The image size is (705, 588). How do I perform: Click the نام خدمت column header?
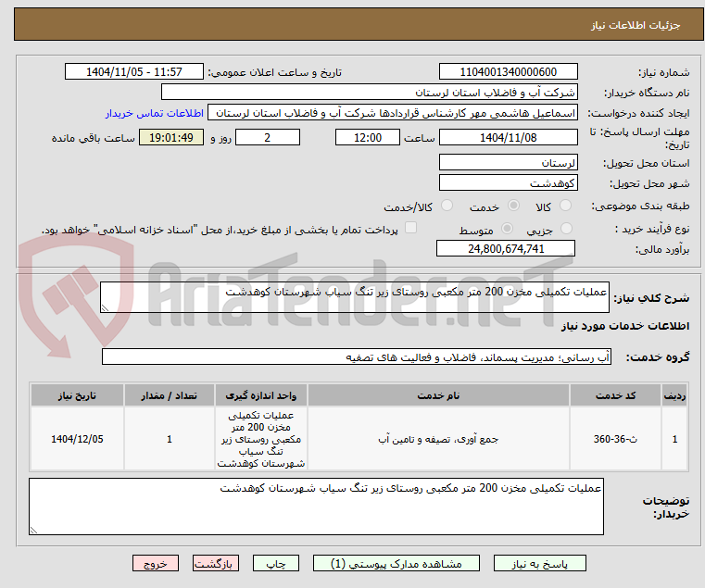438,395
